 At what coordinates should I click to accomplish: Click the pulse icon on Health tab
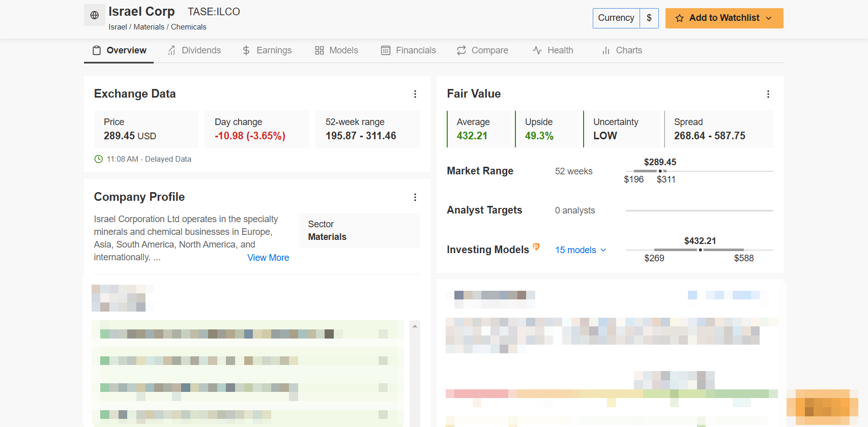[537, 50]
